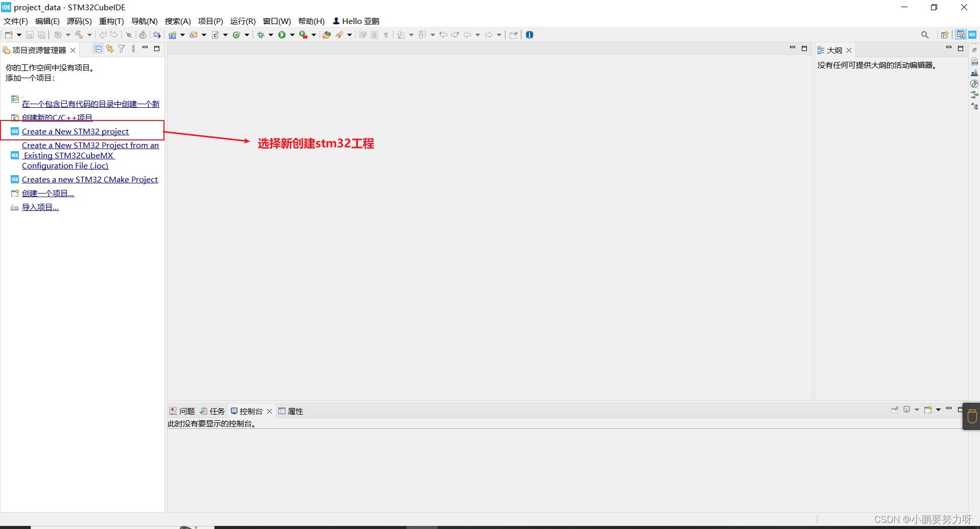The height and width of the screenshot is (529, 980).
Task: Click New STM32 Project from .ioc link
Action: 90,155
